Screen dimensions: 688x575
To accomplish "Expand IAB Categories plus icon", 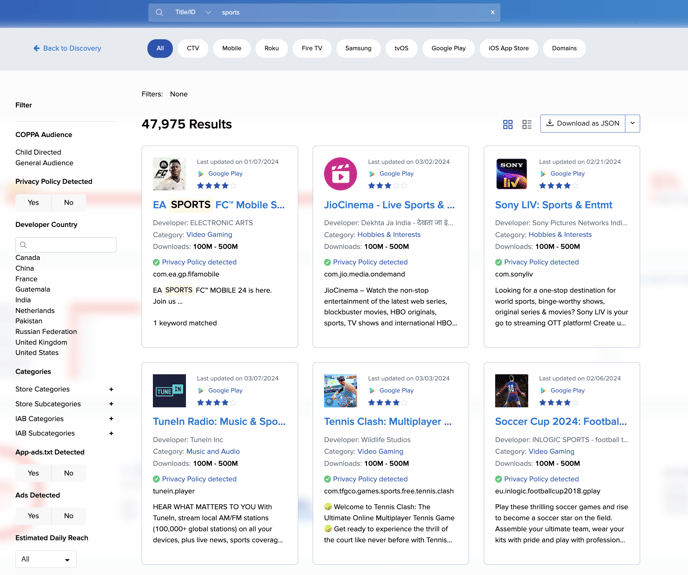I will point(111,419).
